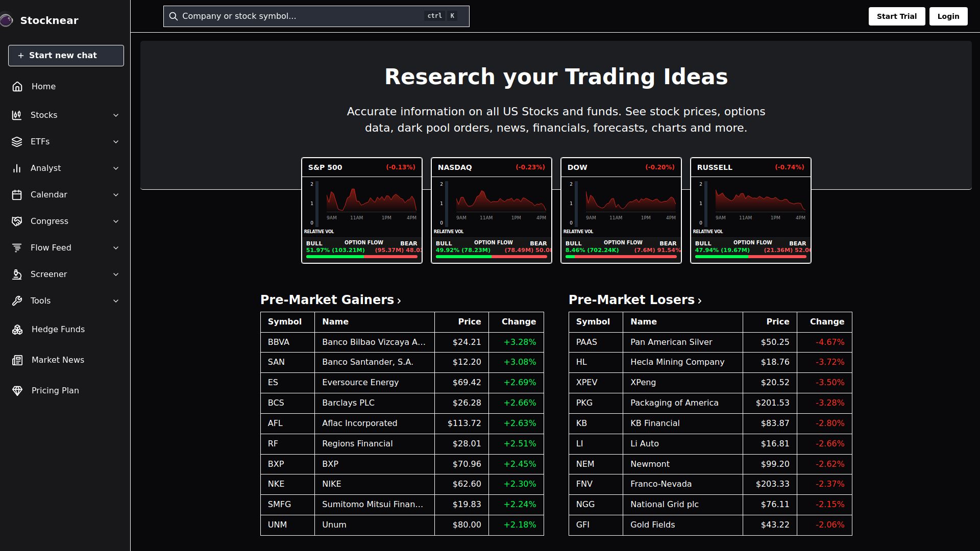Open the Pre-Market Gainers full list link
The height and width of the screenshot is (551, 980).
tap(331, 300)
